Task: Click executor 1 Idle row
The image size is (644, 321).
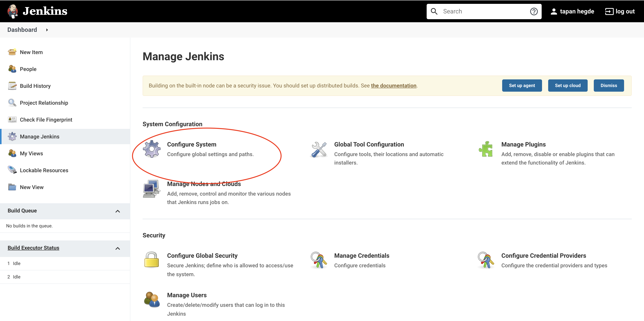Action: pyautogui.click(x=65, y=263)
